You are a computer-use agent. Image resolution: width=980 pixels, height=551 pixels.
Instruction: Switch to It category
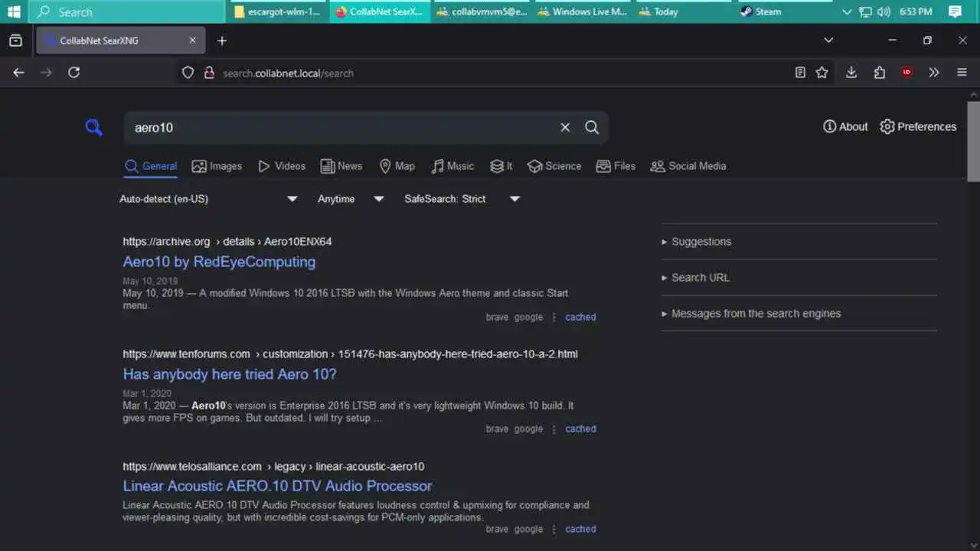[x=501, y=166]
